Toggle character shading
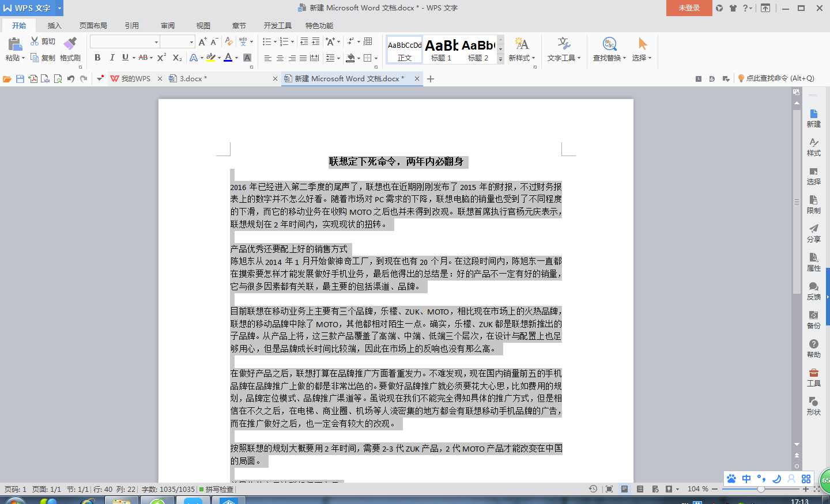Screen dimensions: 830x504 coord(247,58)
